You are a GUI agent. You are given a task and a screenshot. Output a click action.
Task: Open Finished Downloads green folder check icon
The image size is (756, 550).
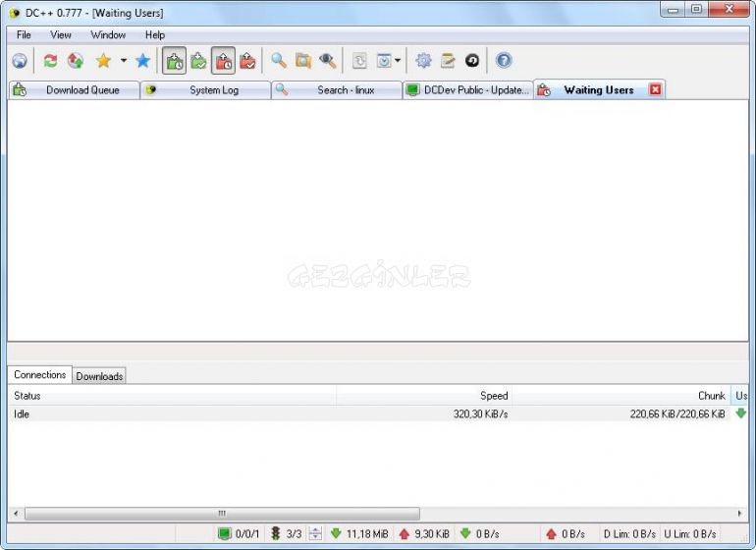click(198, 61)
